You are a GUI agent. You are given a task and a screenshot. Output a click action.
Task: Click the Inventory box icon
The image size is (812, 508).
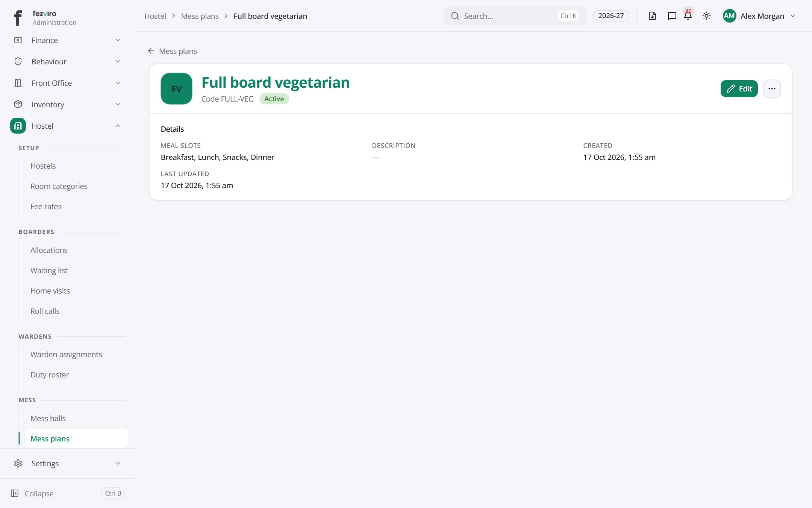[18, 104]
